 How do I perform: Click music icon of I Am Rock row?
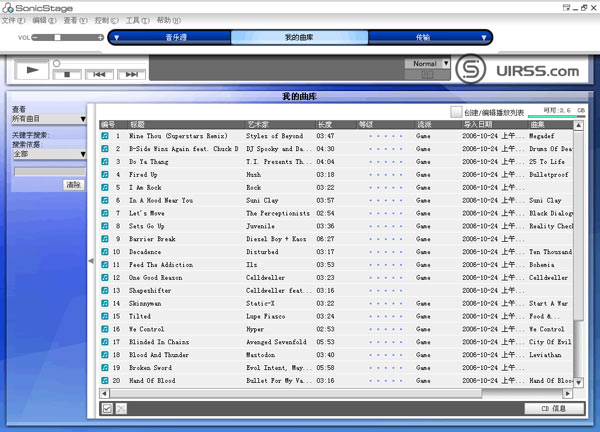[x=105, y=187]
